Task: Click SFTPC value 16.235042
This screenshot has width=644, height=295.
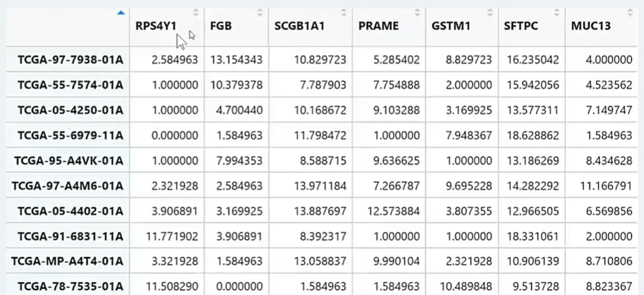Action: point(533,60)
